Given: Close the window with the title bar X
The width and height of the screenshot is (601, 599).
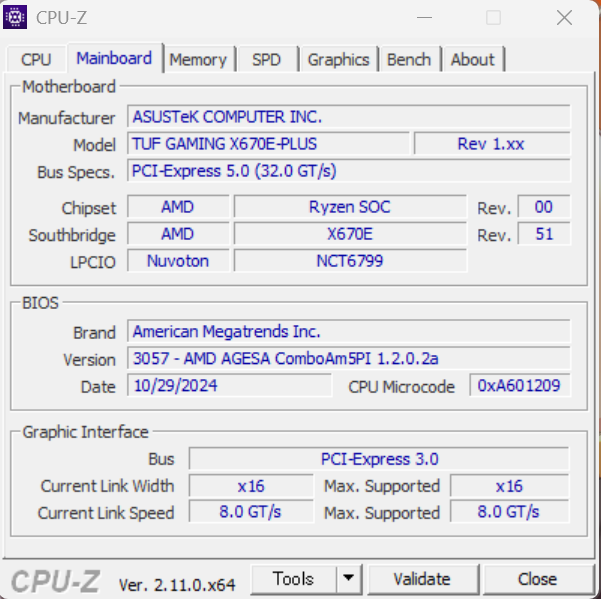Looking at the screenshot, I should (x=564, y=18).
